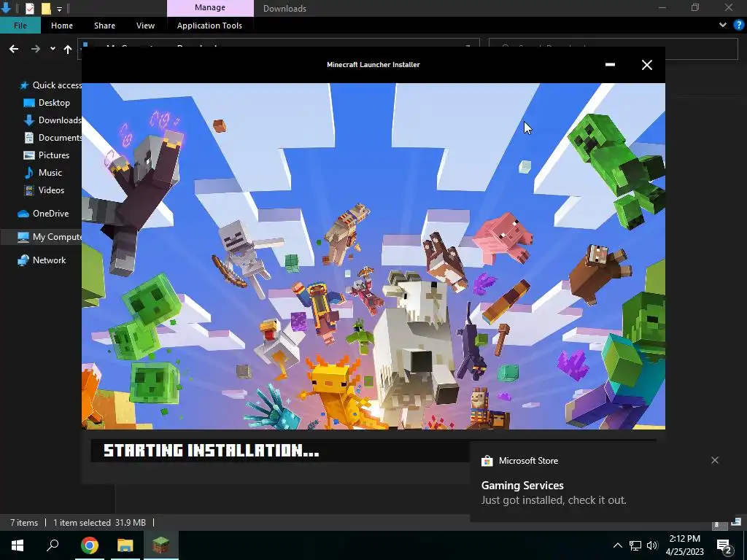Open the recent locations dropdown

[x=53, y=49]
